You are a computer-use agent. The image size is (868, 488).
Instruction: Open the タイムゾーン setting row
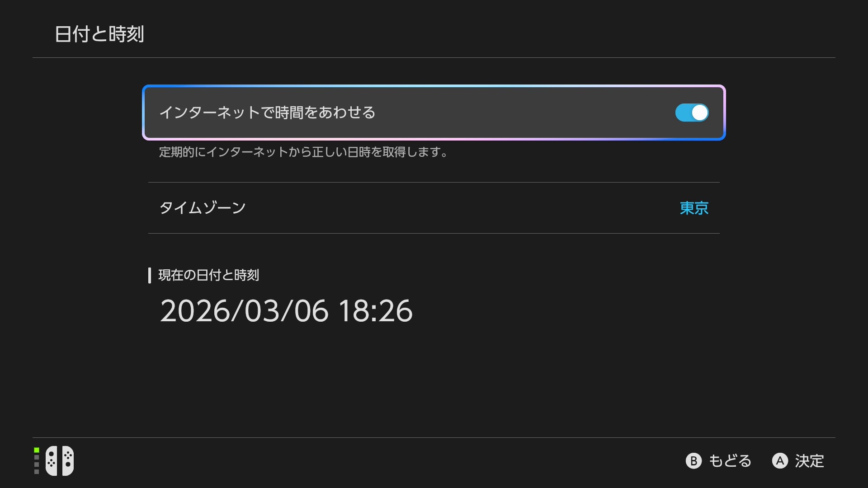pyautogui.click(x=203, y=208)
